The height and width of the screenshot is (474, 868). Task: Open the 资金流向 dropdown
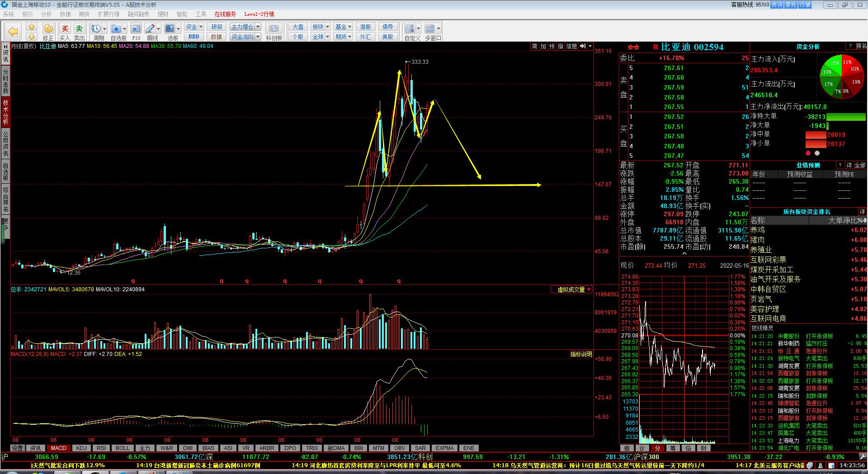(x=245, y=37)
